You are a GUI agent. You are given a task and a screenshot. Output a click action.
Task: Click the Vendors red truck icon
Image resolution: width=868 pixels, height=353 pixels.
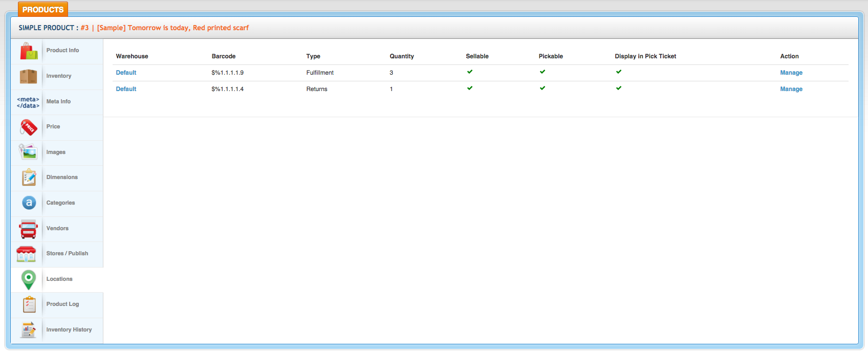click(29, 229)
